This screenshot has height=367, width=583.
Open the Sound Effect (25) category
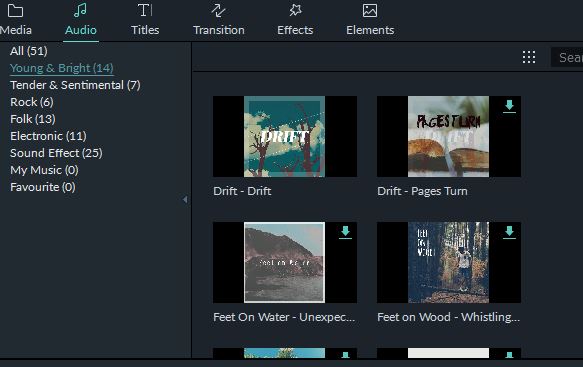click(x=56, y=153)
